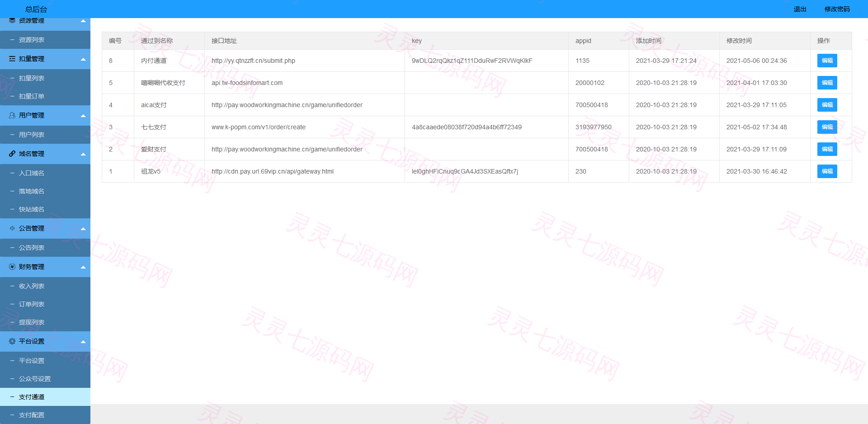Collapse the 财务管理 section arrow
868x424 pixels.
coord(83,267)
